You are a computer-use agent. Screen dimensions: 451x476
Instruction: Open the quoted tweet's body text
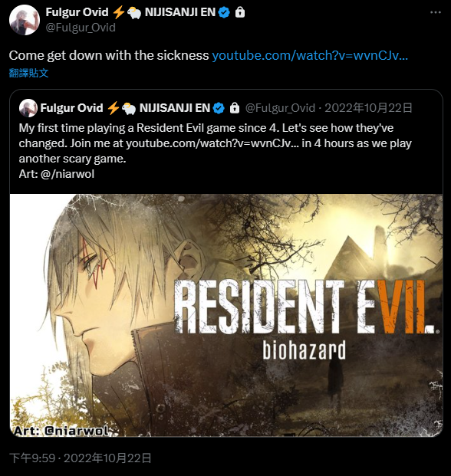coord(216,151)
